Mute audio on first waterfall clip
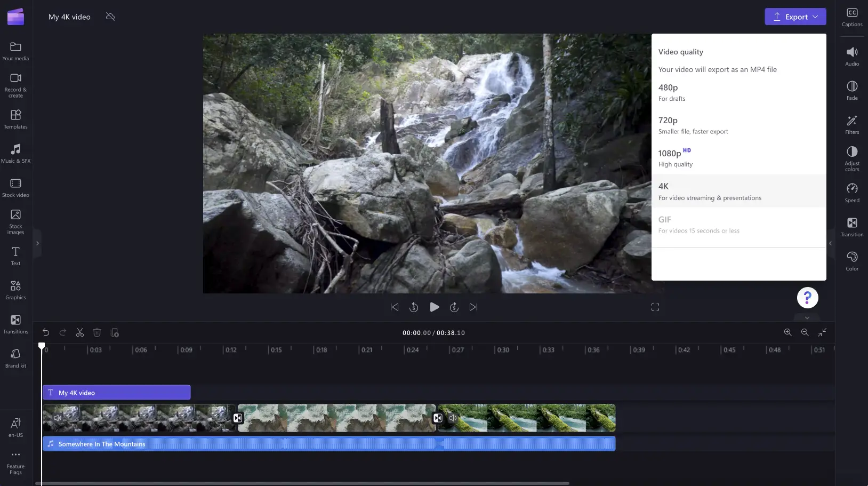Screen dimensions: 868x486 [58, 418]
